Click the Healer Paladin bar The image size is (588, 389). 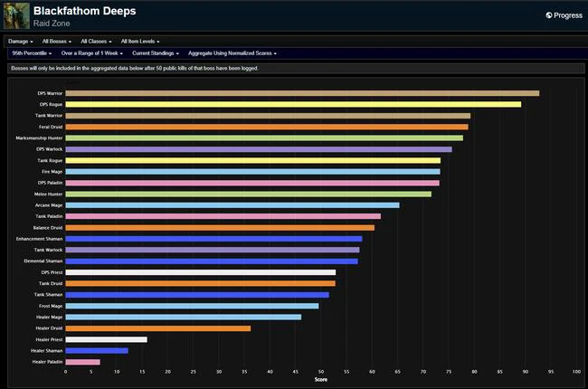(83, 362)
